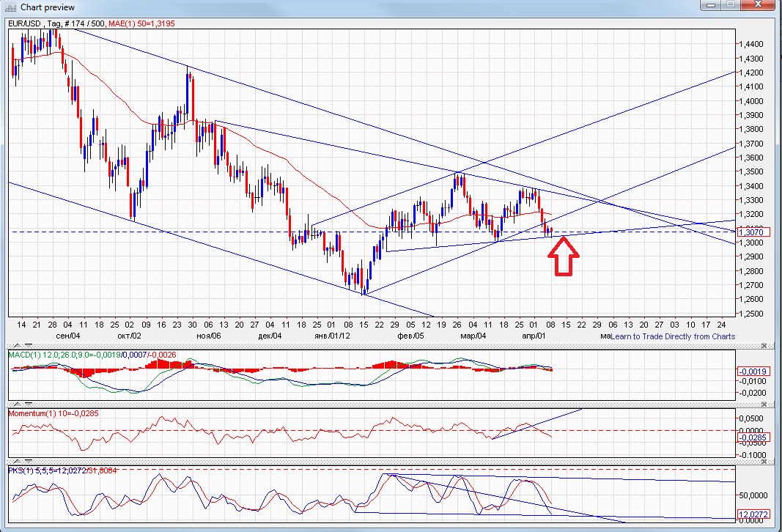
Task: Click the дек/04 date axis label
Action: pos(270,336)
